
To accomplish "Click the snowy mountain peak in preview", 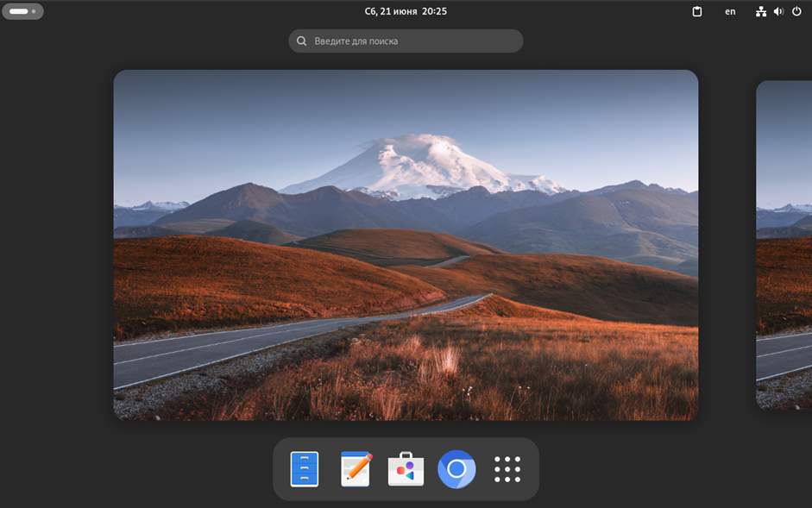I will pos(420,160).
